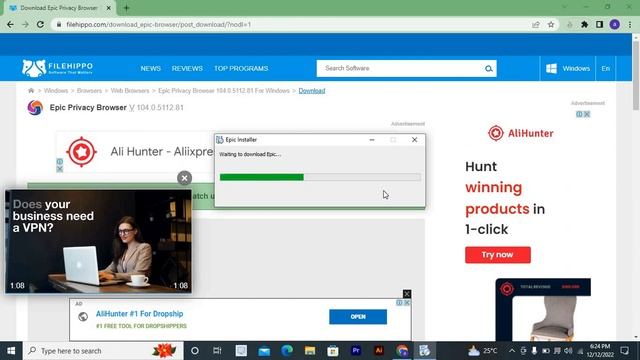This screenshot has width=640, height=360.
Task: Open Adobe Illustrator from taskbar
Action: tap(379, 351)
